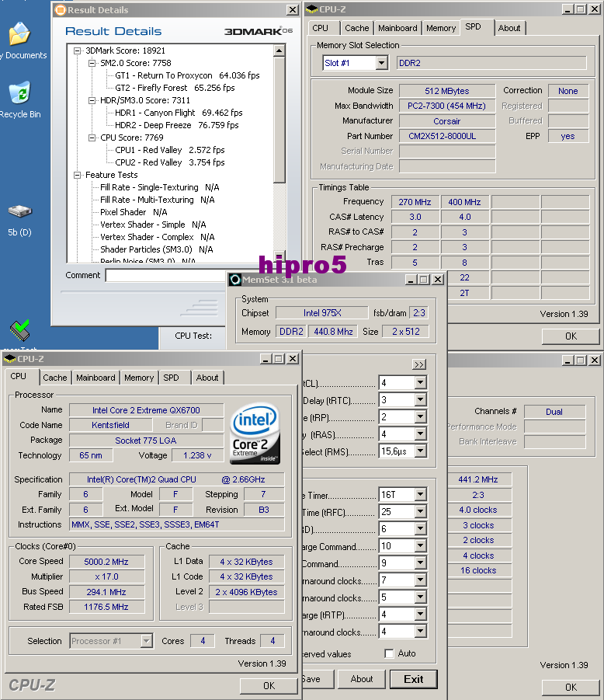Click the Result Details scroll-up arrow
This screenshot has height=700, width=604.
279,50
